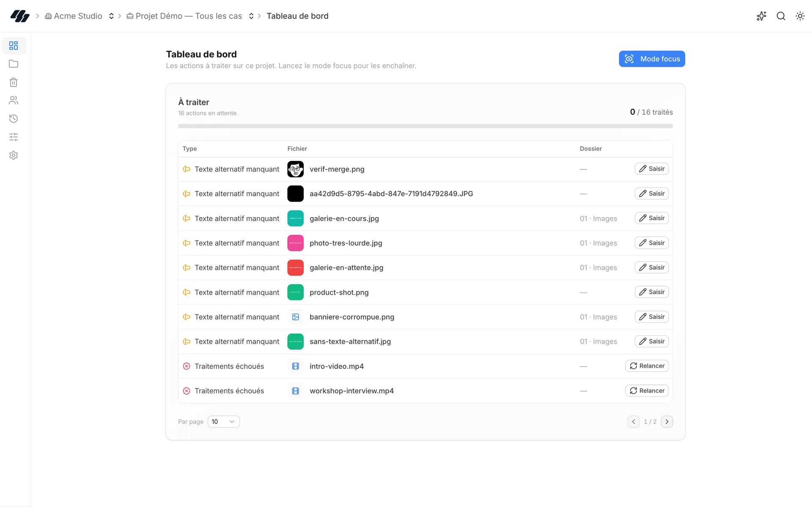Viewport: 812px width, 508px height.
Task: Open the folder icon in sidebar
Action: tap(14, 64)
